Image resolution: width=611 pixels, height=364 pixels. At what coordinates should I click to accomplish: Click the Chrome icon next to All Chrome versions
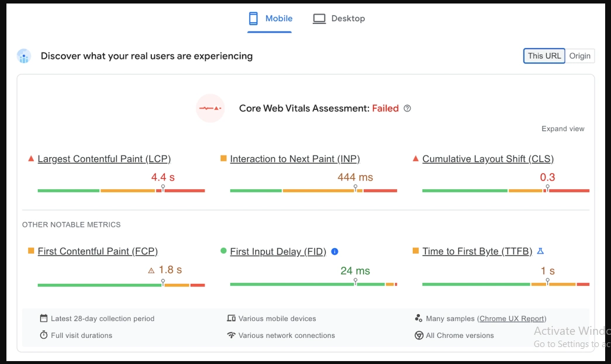pyautogui.click(x=419, y=335)
